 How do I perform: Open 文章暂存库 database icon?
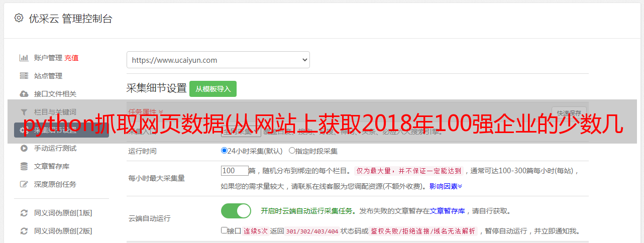pyautogui.click(x=24, y=166)
